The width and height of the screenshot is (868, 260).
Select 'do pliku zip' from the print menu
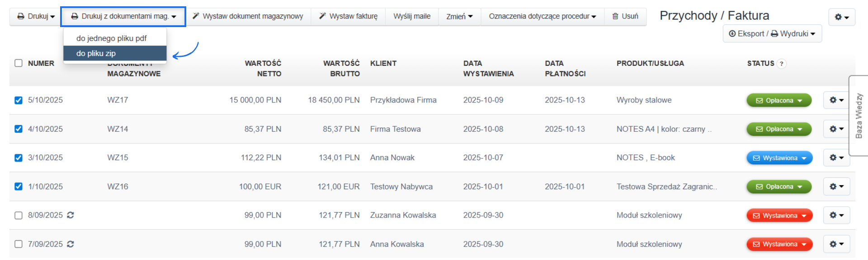pos(115,53)
